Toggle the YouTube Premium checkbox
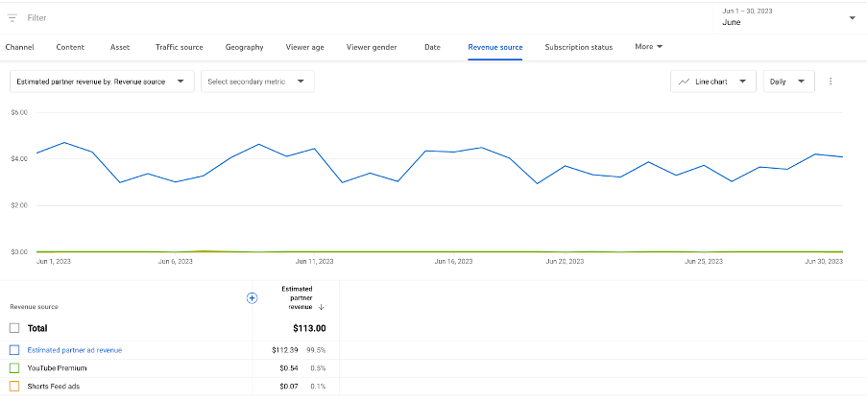Image resolution: width=868 pixels, height=401 pixels. (x=14, y=367)
